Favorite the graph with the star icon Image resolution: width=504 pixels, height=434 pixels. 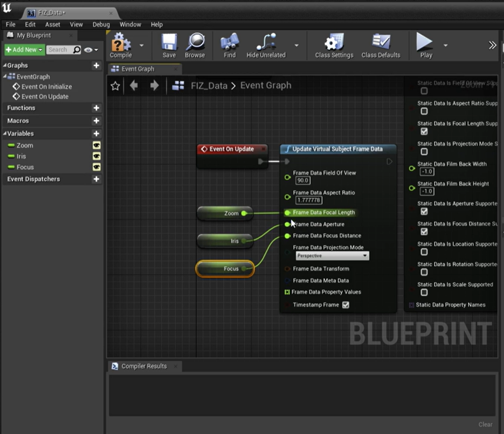[115, 86]
